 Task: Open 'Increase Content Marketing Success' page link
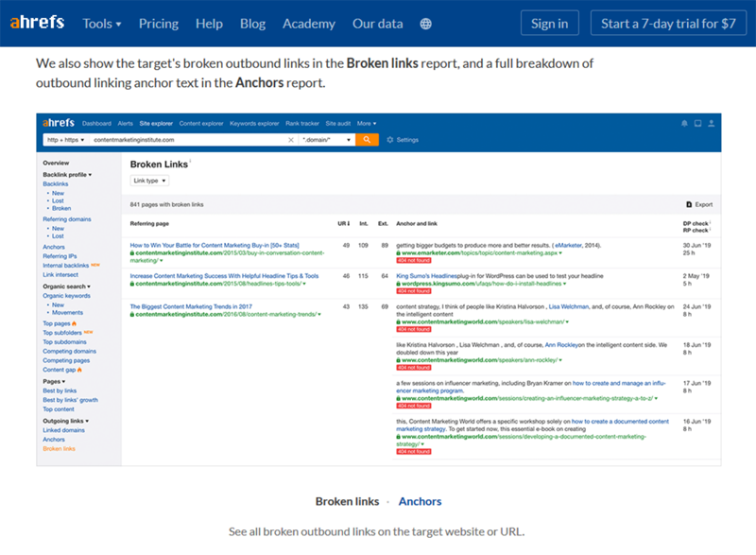[224, 276]
